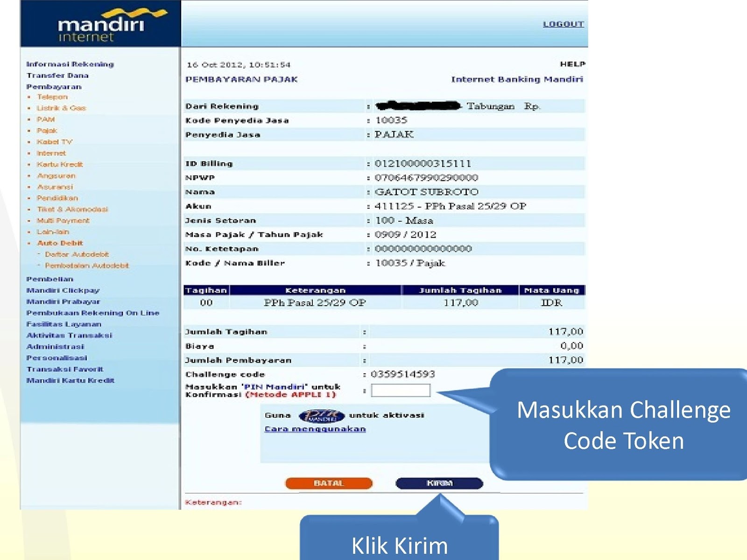Screen dimensions: 747x560
Task: Click the Mata Uang column header
Action: coord(552,290)
